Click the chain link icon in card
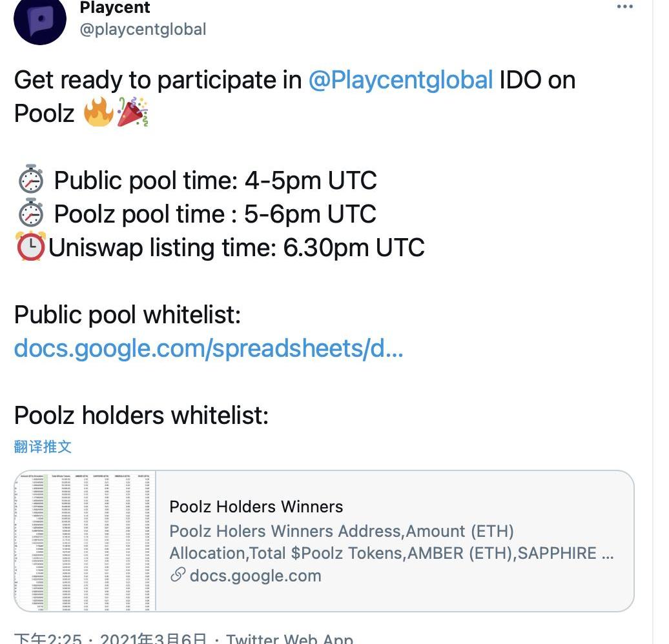Screen dimensions: 669x644 178,575
